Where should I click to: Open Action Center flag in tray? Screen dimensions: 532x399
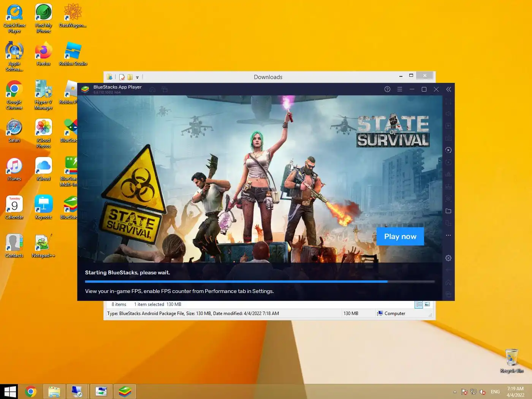tap(464, 392)
